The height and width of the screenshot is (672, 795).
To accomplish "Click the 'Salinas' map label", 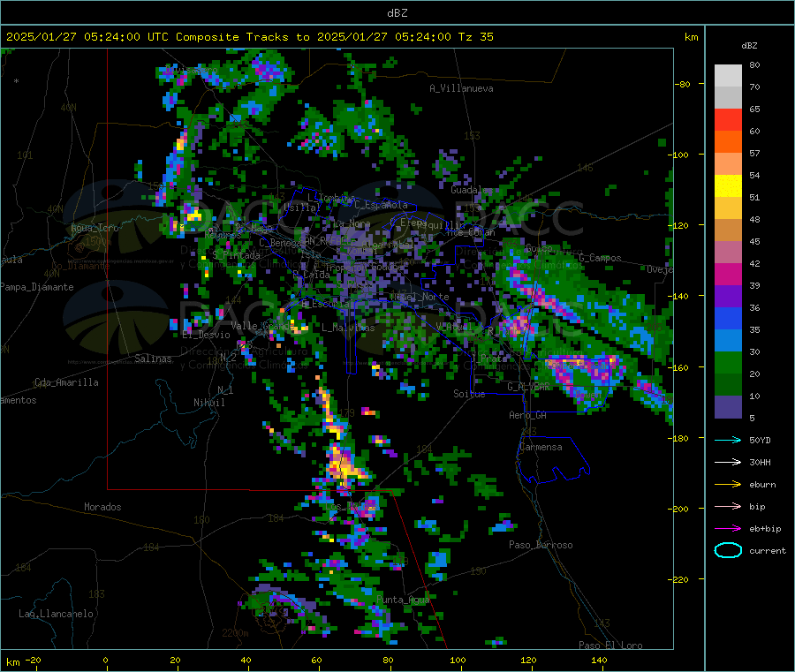I will click(x=153, y=359).
